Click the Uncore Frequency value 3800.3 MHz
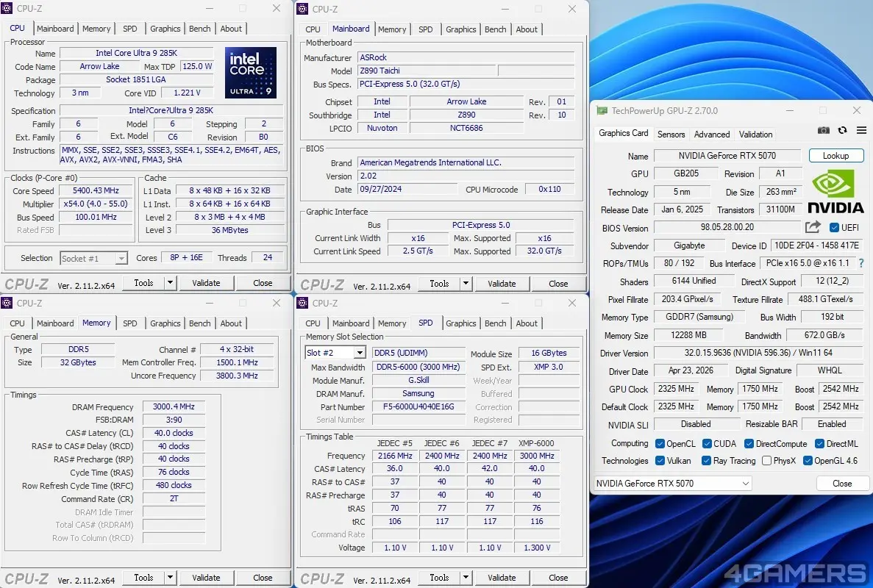 point(237,376)
